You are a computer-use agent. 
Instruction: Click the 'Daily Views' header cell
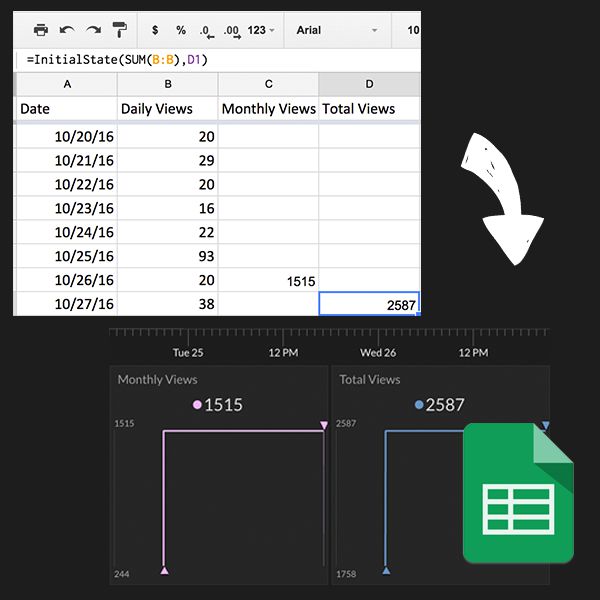coord(168,109)
